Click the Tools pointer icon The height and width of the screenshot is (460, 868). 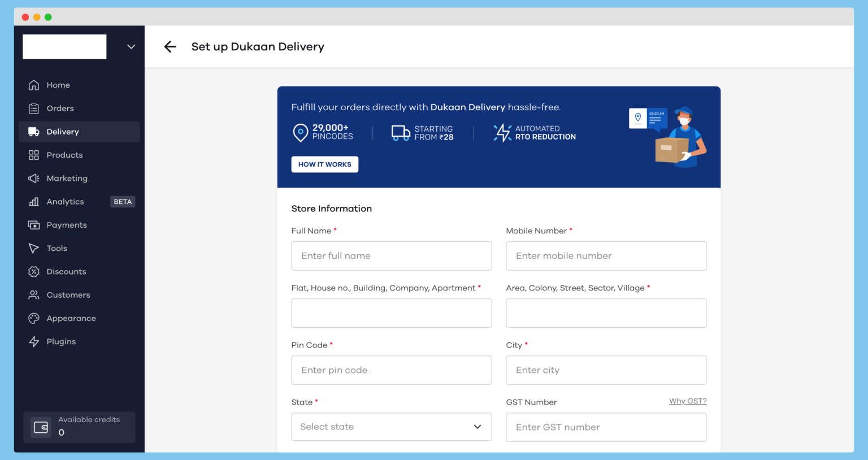tap(34, 248)
